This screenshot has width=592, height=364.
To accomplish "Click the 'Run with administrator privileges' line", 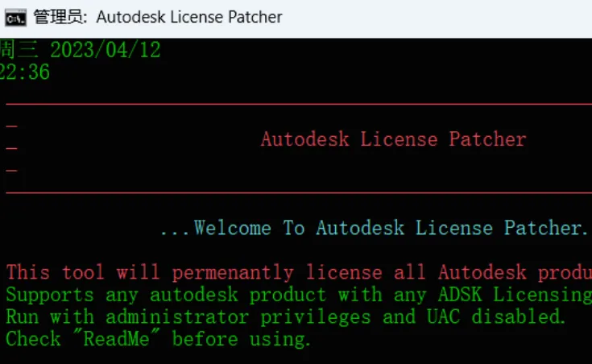I will pyautogui.click(x=286, y=316).
